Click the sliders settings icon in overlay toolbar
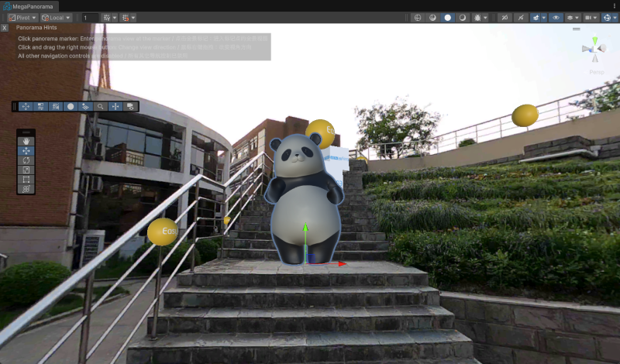Image resolution: width=620 pixels, height=364 pixels. tap(40, 106)
